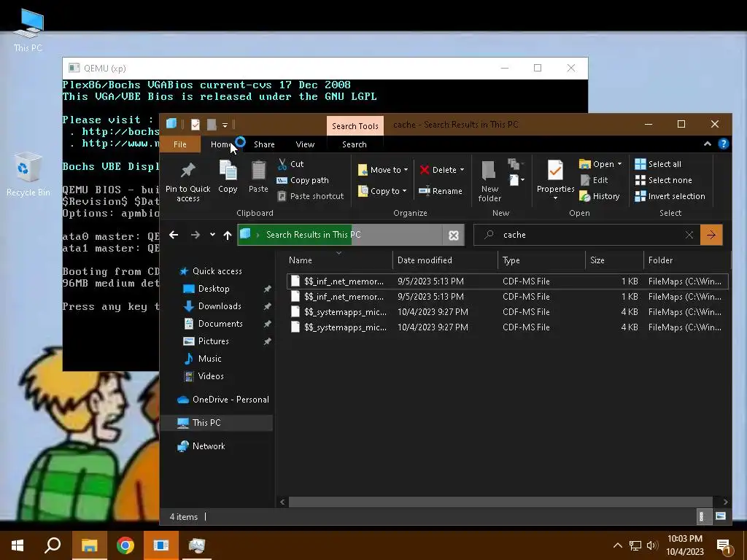
Task: Click the orange search go arrow
Action: point(711,235)
